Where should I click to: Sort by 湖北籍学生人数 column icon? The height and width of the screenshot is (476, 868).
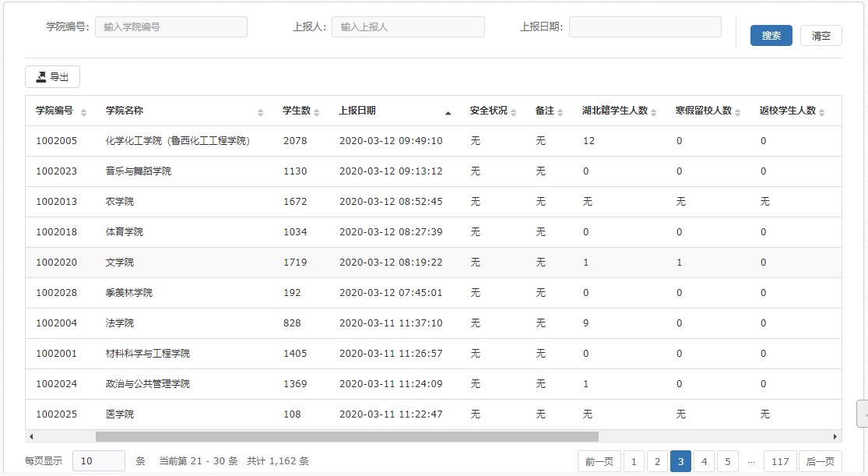(655, 112)
